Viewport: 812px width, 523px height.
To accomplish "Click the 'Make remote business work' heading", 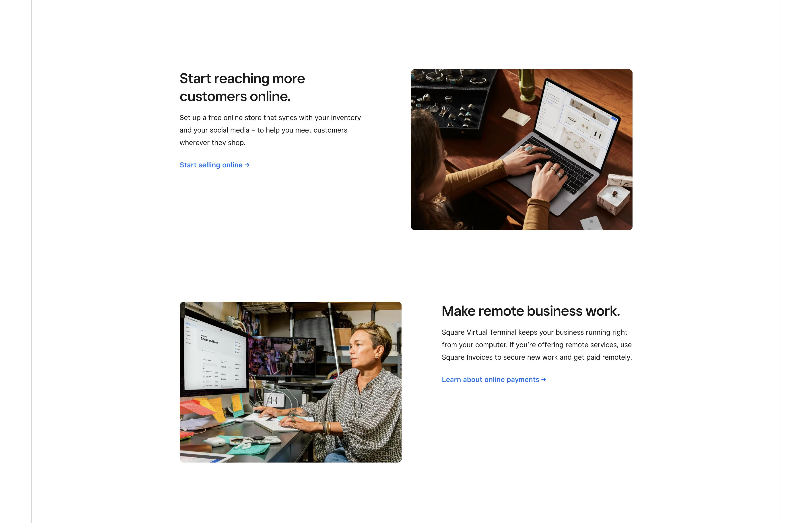I will click(x=530, y=310).
